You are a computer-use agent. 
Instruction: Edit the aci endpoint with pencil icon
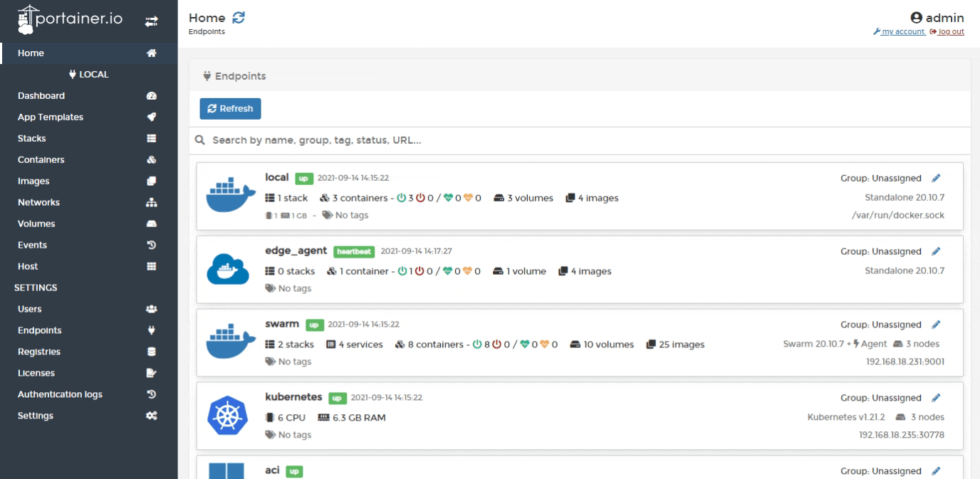click(x=937, y=471)
